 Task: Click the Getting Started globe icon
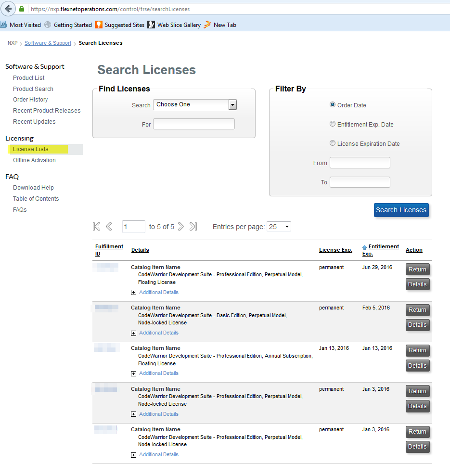point(48,25)
